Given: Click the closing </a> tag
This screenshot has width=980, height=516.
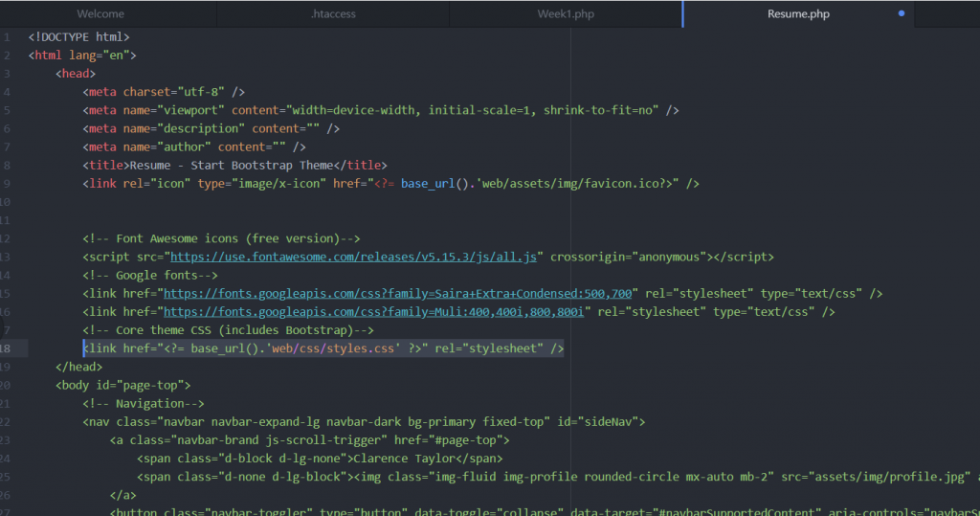Looking at the screenshot, I should tap(123, 495).
